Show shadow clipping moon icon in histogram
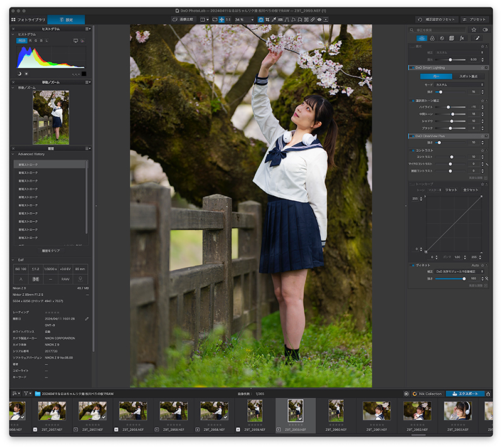This screenshot has height=448, width=502. 19,73
